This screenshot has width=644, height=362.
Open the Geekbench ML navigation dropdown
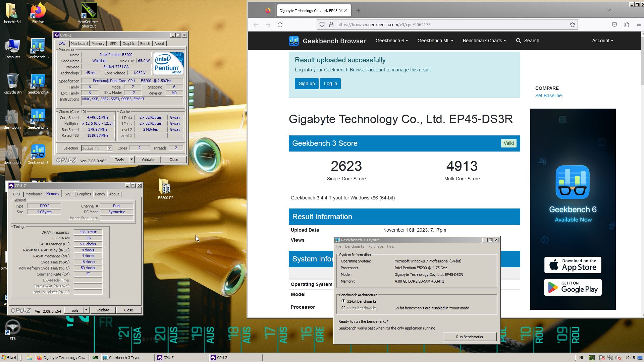pyautogui.click(x=435, y=41)
